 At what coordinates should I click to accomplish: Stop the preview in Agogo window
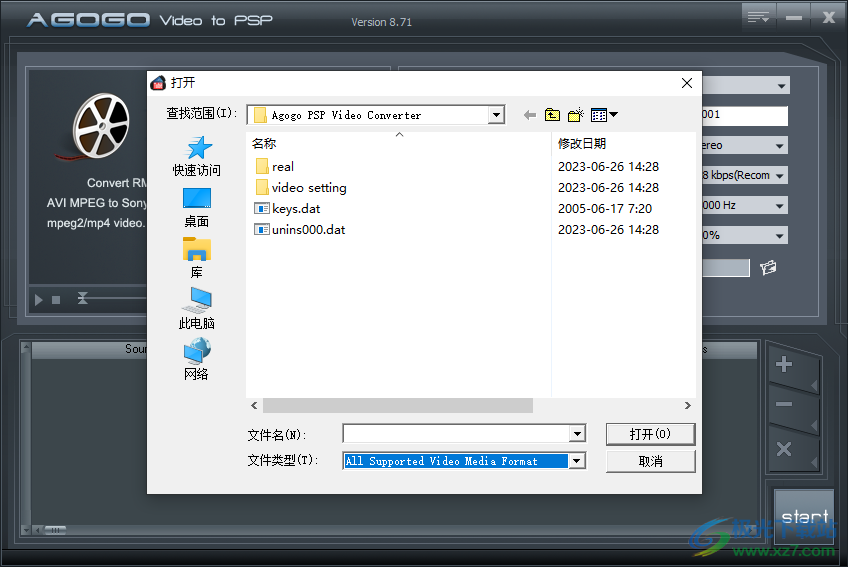(x=56, y=300)
